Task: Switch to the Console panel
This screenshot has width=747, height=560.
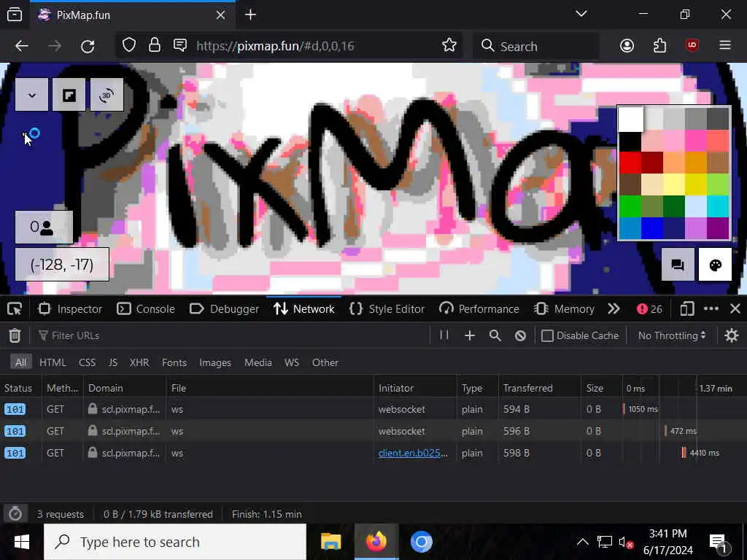Action: tap(146, 309)
